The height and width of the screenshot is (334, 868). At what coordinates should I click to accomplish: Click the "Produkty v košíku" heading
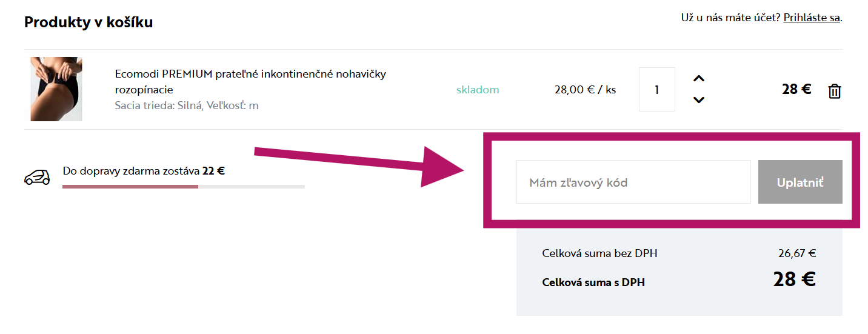click(x=88, y=22)
